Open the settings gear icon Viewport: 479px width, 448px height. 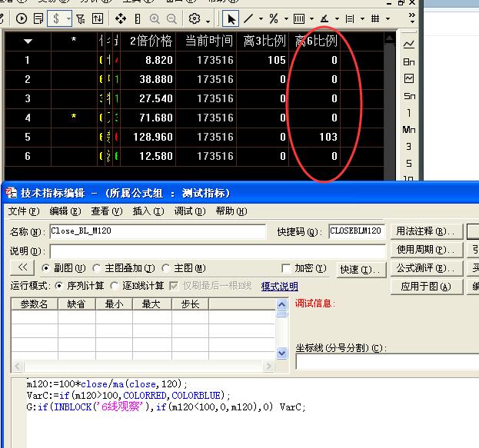tap(195, 18)
